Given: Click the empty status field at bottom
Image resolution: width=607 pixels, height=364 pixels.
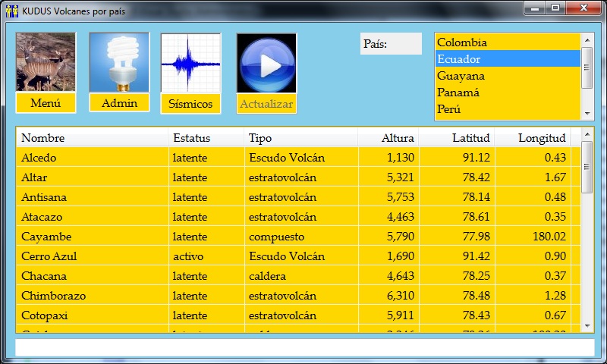Looking at the screenshot, I should pyautogui.click(x=303, y=347).
